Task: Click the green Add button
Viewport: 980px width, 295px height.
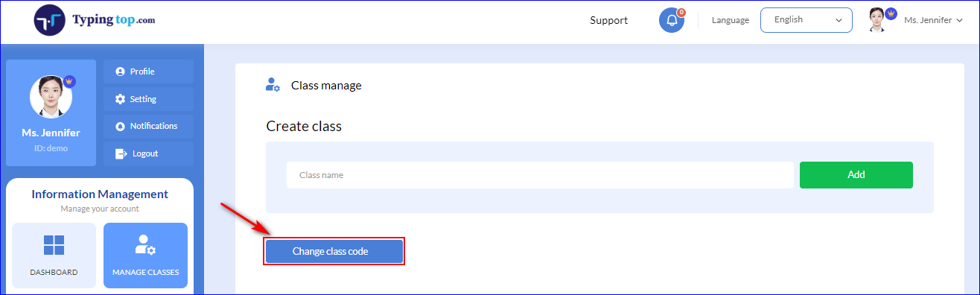Action: click(x=856, y=175)
